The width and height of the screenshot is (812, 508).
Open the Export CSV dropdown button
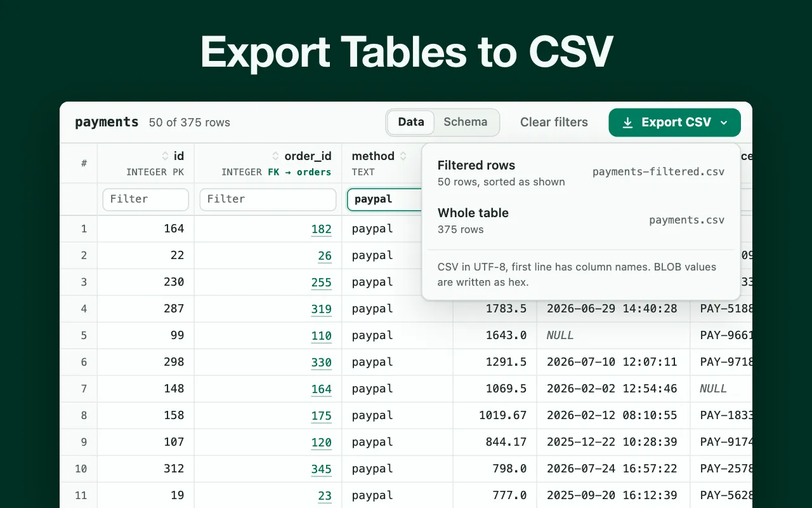point(674,123)
